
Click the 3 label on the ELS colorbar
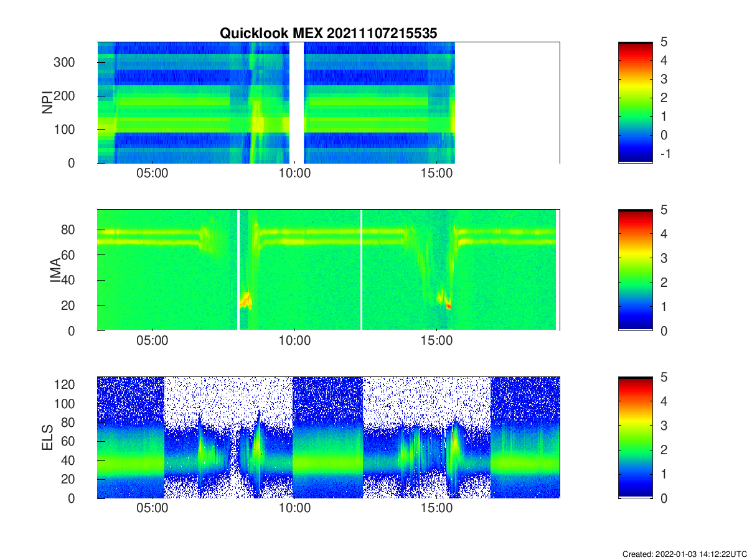tap(664, 426)
